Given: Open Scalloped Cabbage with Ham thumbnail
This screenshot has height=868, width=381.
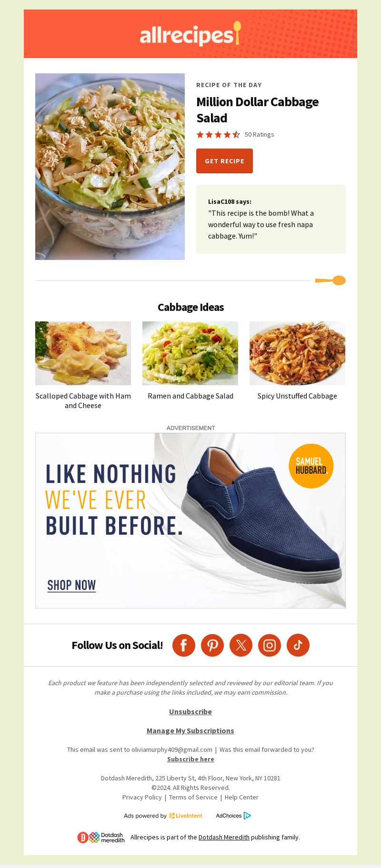Looking at the screenshot, I should point(83,353).
